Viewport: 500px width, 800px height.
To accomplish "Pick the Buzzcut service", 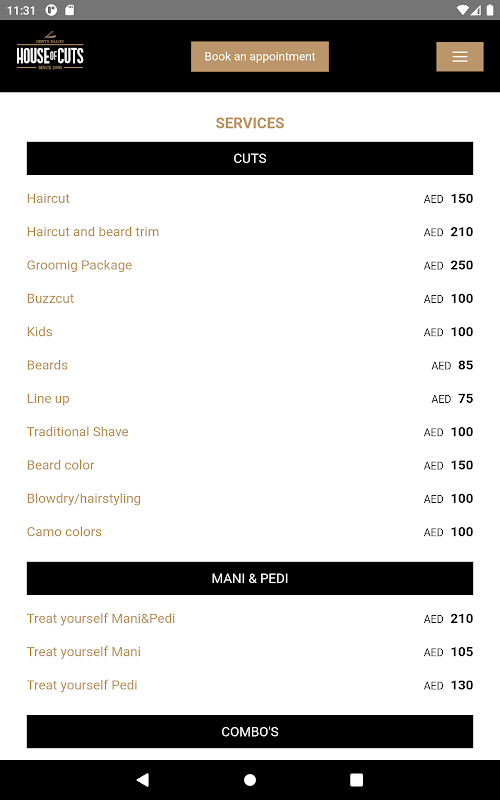I will [x=50, y=298].
